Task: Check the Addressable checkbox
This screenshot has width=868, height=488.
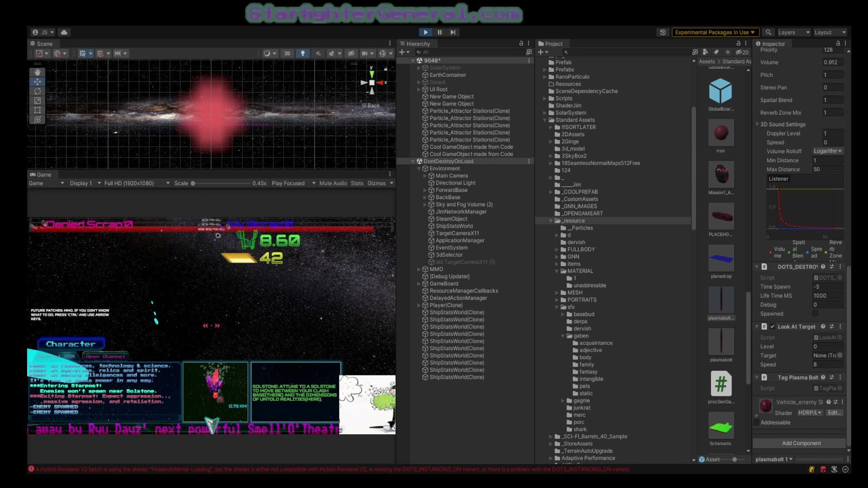Action: point(757,422)
